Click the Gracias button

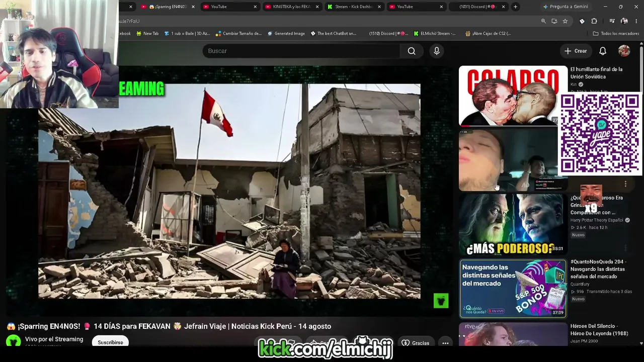tap(416, 343)
